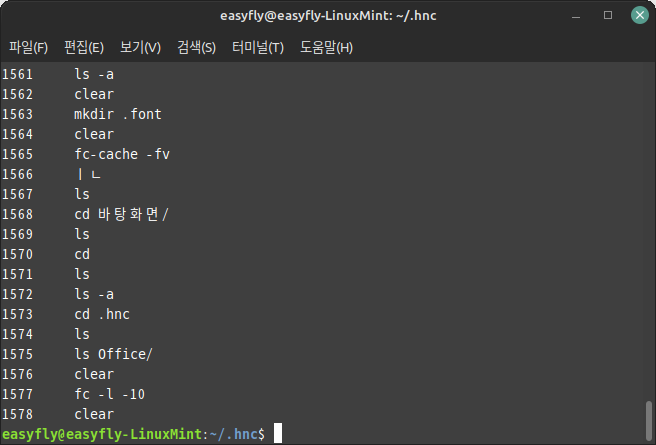Click the 'mkdir .font' command text
This screenshot has height=445, width=656.
[118, 114]
